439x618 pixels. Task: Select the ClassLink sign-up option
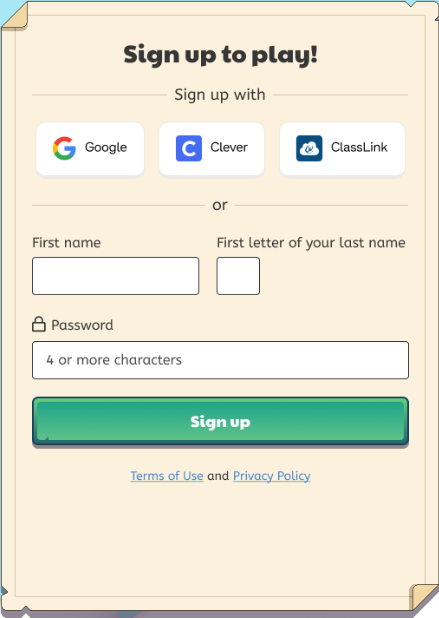click(342, 149)
